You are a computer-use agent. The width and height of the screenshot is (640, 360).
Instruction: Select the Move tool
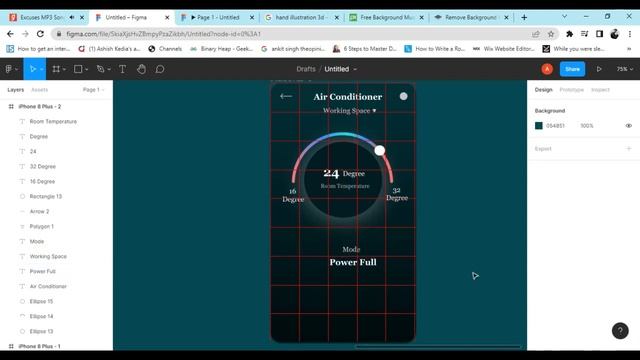[33, 69]
